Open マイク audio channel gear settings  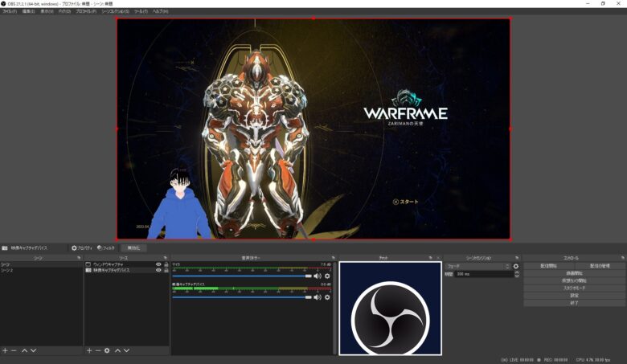point(327,276)
